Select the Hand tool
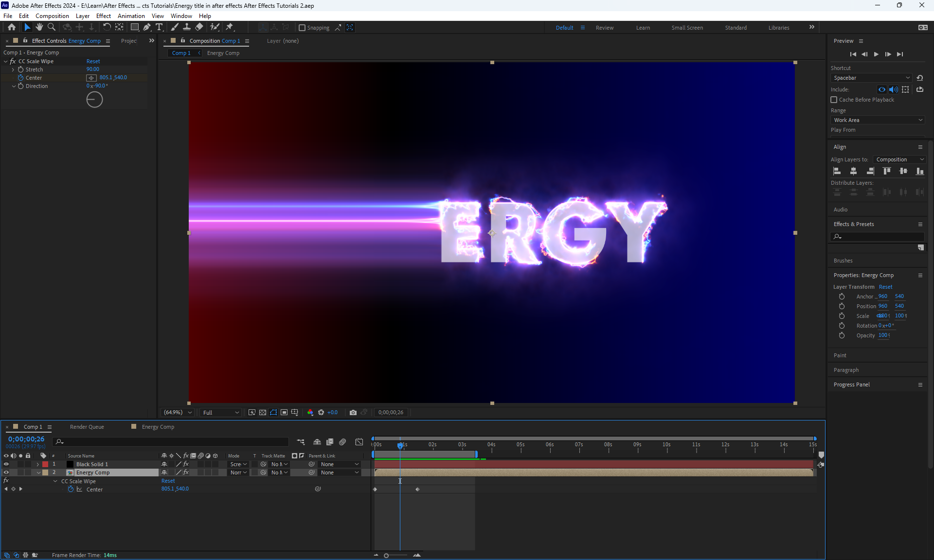The width and height of the screenshot is (934, 560). [39, 27]
